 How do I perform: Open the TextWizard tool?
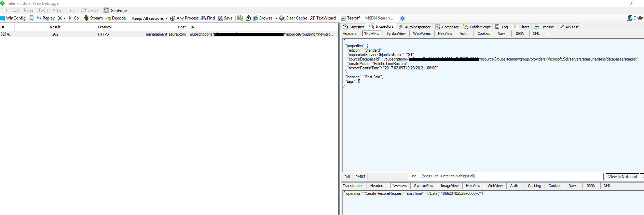(323, 18)
